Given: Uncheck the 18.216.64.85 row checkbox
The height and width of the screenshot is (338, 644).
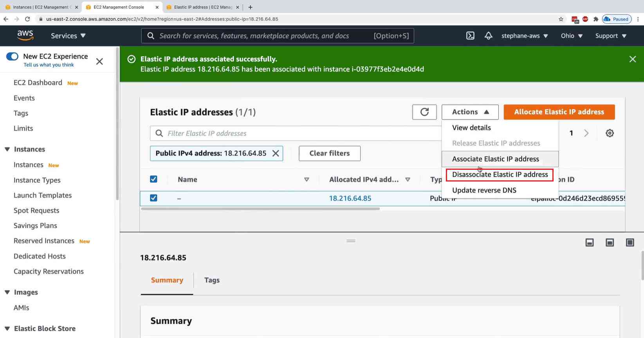Looking at the screenshot, I should point(153,198).
